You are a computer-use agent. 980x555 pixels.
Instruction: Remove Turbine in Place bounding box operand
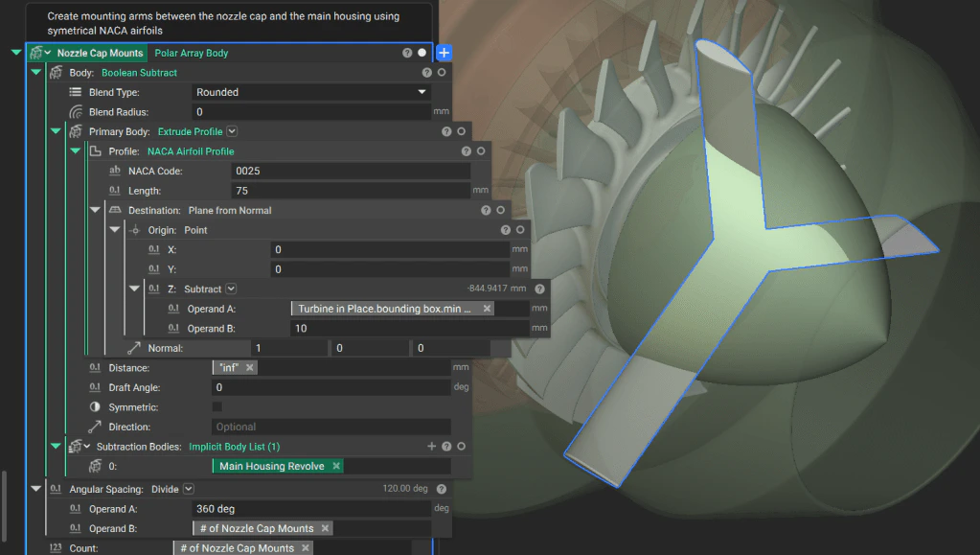pyautogui.click(x=487, y=309)
